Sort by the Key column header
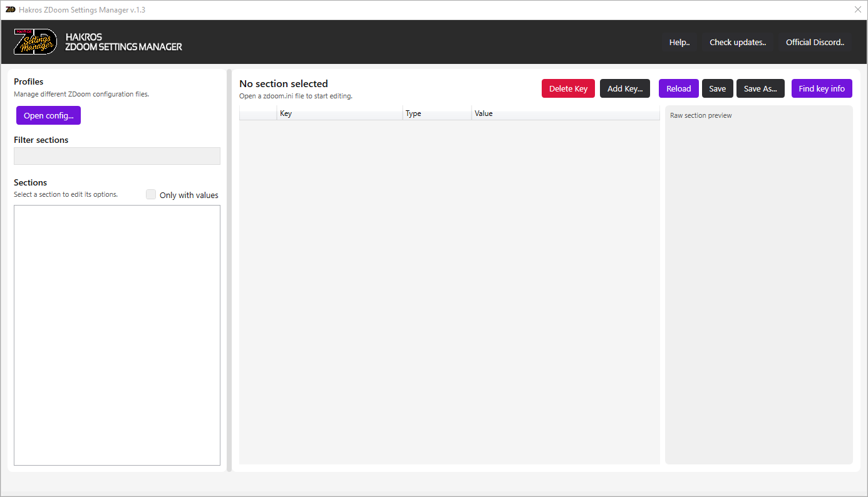 (339, 113)
